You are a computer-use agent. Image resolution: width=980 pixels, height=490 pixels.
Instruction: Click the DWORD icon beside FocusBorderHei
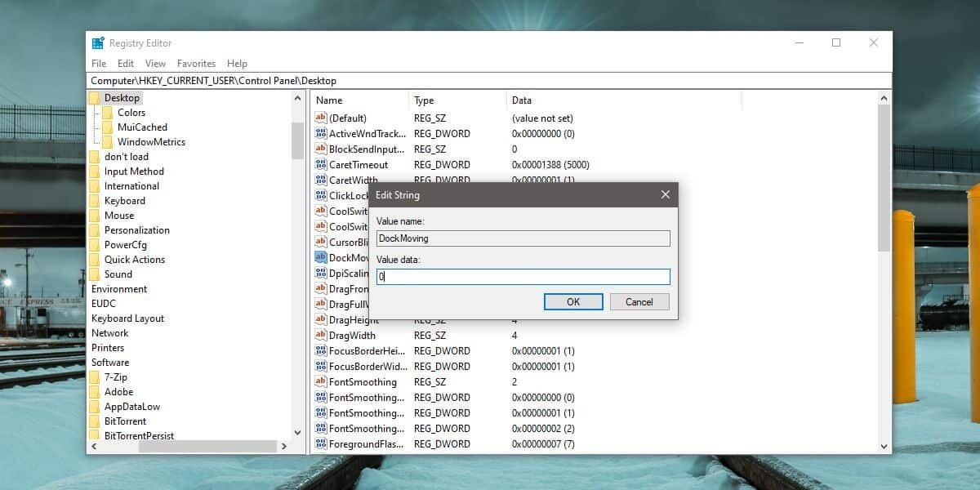coord(320,350)
